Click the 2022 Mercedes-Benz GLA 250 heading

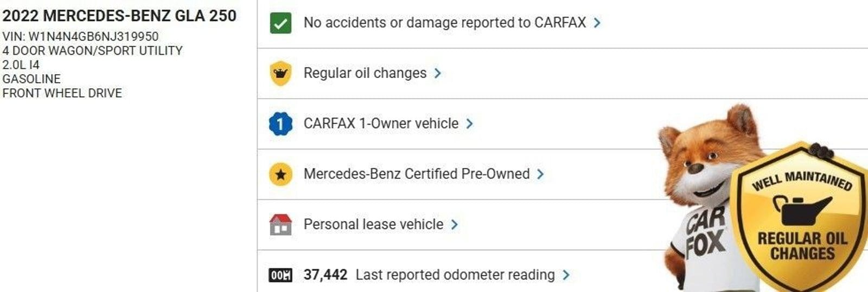(x=119, y=16)
